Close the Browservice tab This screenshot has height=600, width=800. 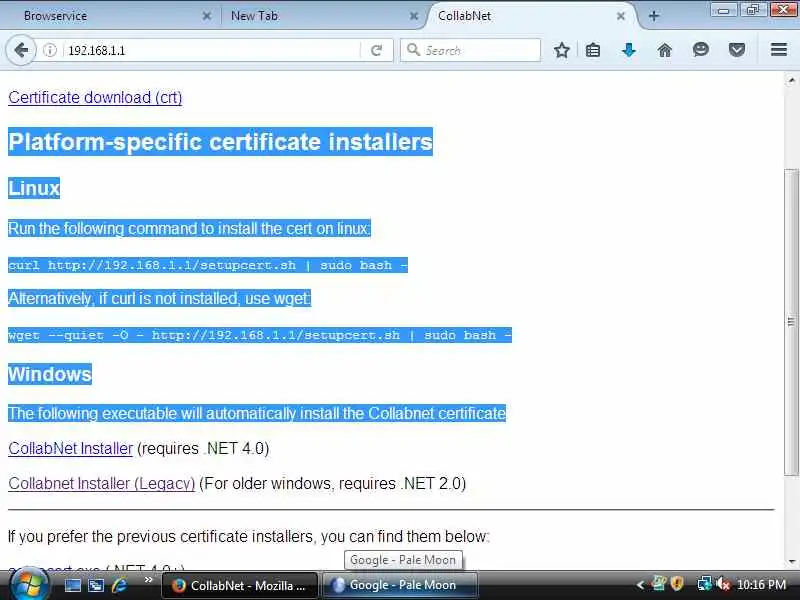[207, 16]
